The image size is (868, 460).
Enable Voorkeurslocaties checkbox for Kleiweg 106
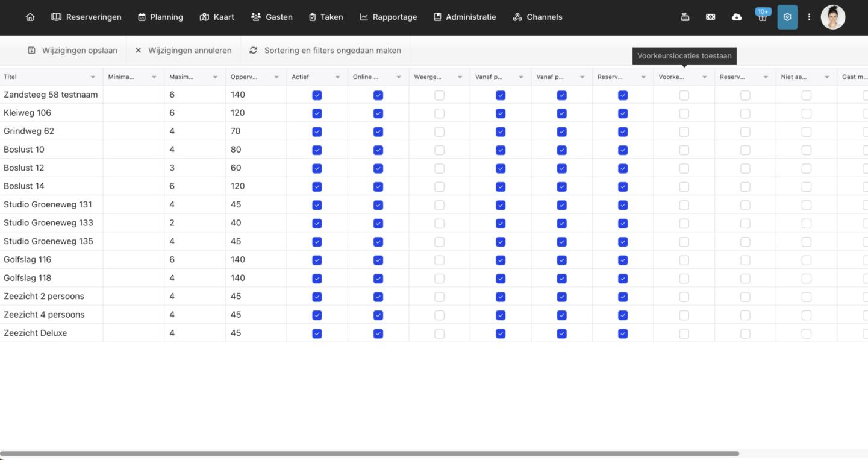684,113
